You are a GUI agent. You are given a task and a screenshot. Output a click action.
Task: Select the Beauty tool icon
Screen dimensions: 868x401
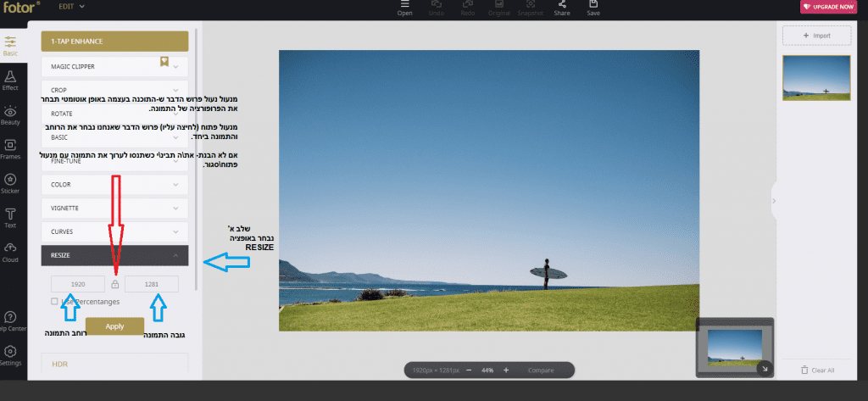(10, 115)
